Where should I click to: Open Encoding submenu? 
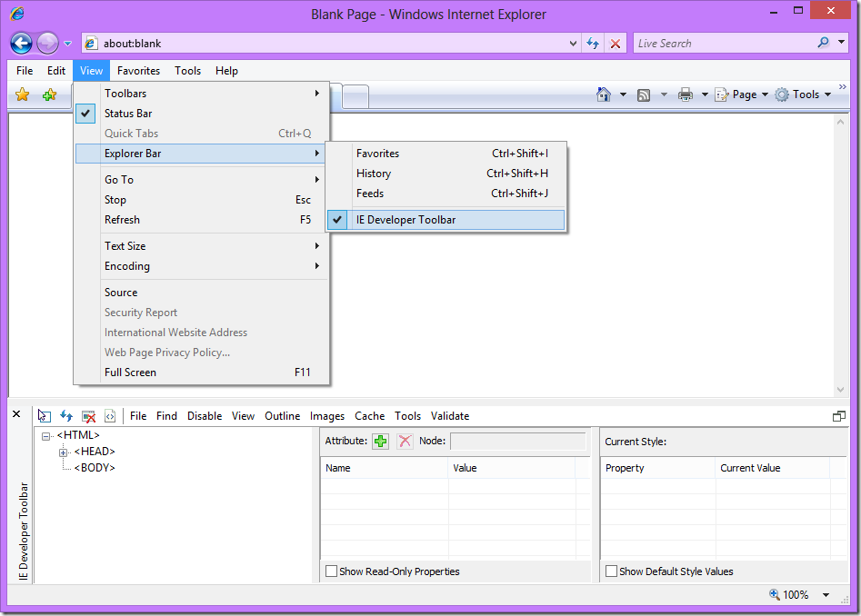click(x=202, y=266)
